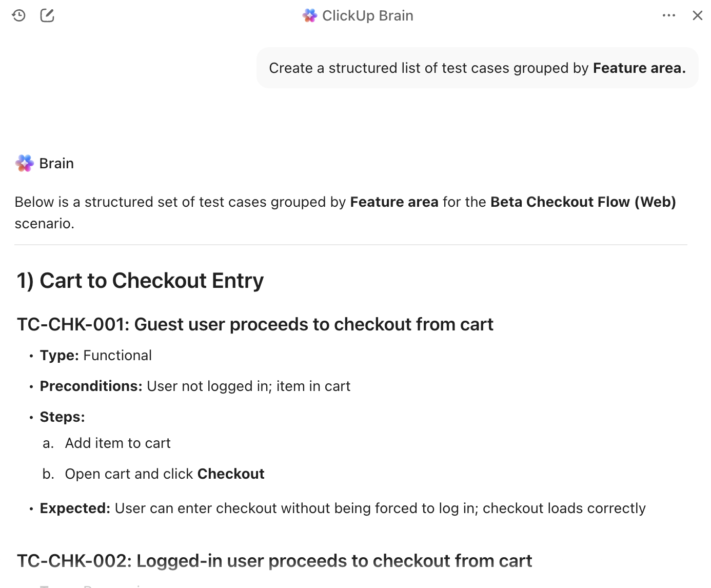The image size is (711, 588).
Task: Click step a. Add item to cart
Action: [117, 443]
